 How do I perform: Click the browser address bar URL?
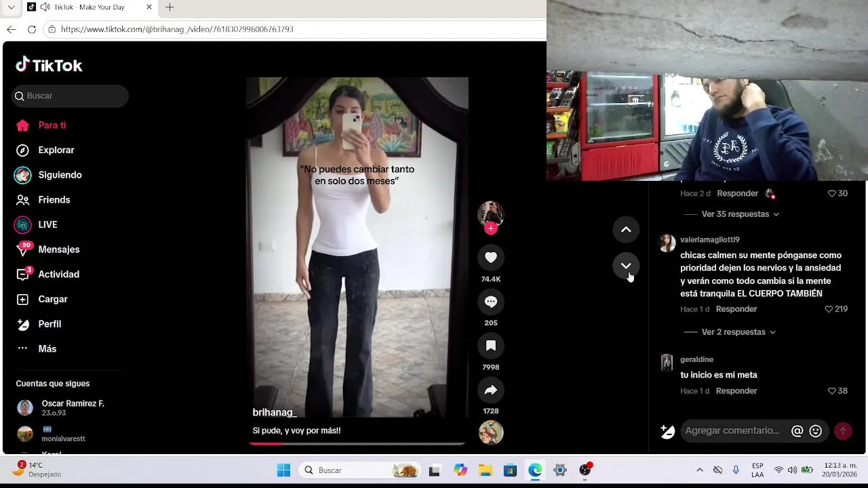pyautogui.click(x=177, y=29)
